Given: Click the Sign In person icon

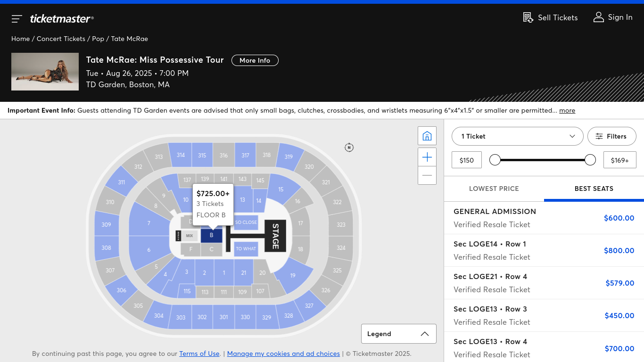Looking at the screenshot, I should 599,17.
